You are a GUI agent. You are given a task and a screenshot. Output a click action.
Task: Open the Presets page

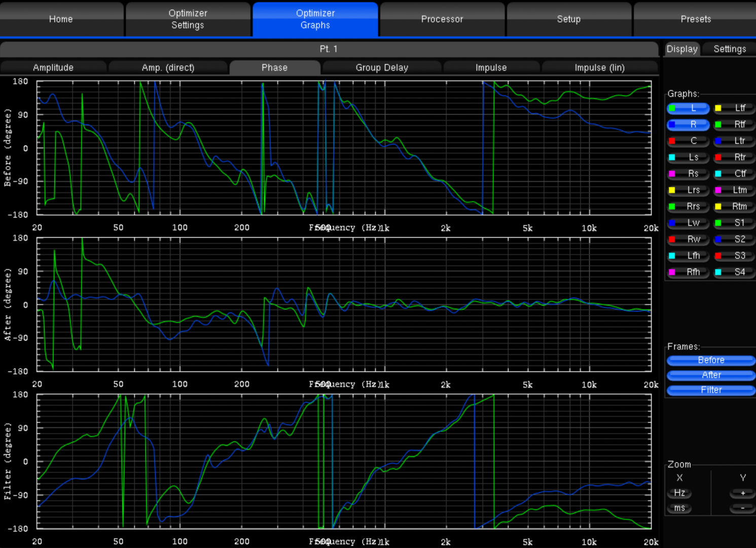(x=695, y=19)
